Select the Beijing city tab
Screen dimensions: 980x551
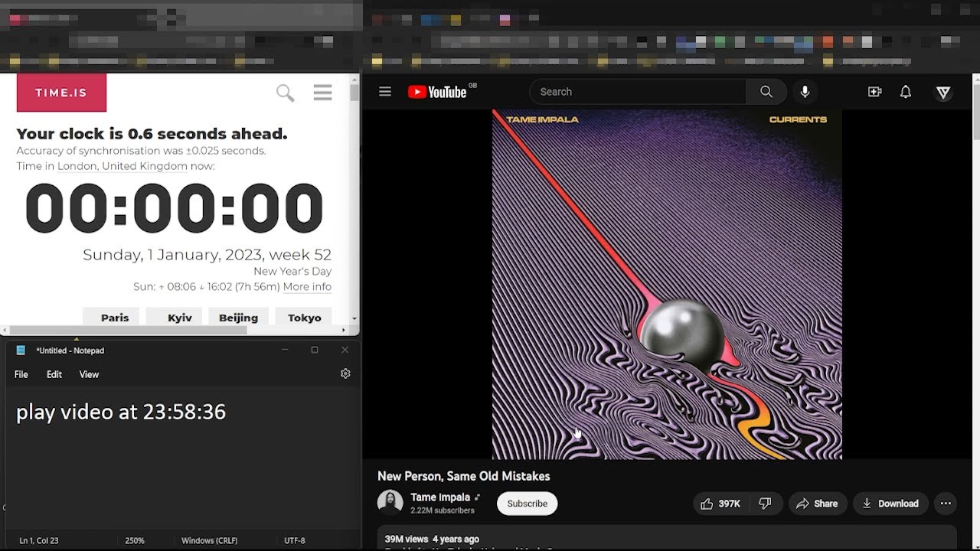point(238,317)
